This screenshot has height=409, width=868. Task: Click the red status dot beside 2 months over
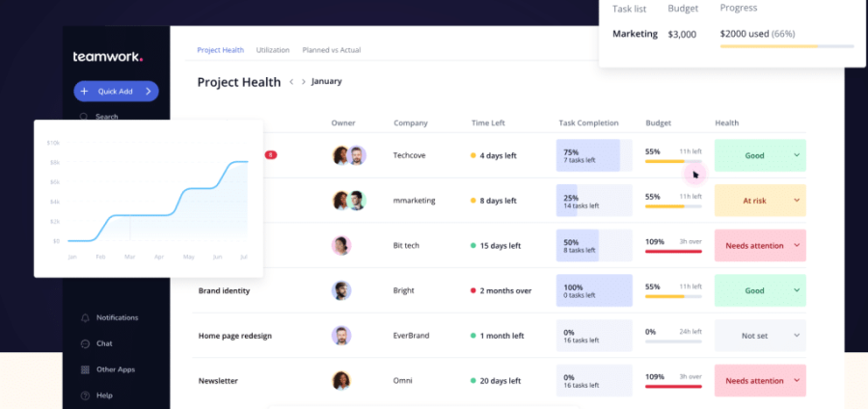[x=474, y=290]
